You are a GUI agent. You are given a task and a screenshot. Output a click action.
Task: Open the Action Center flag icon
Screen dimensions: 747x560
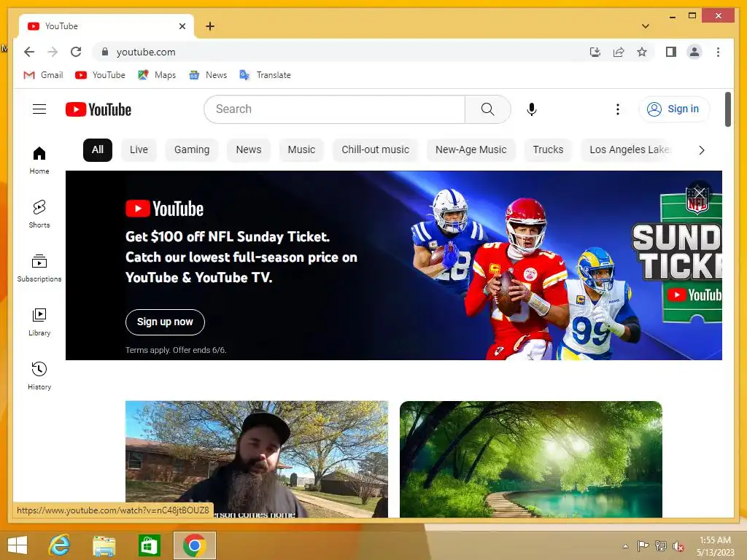point(643,546)
